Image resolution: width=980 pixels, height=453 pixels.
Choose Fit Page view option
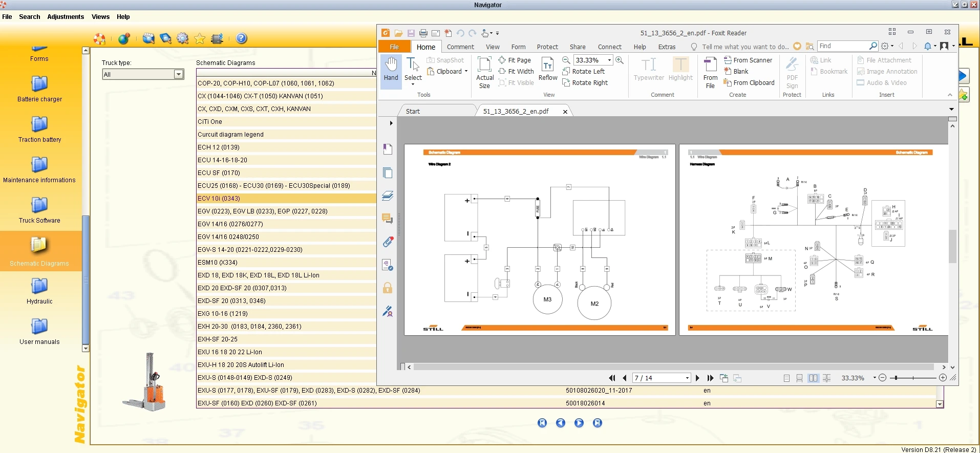(x=515, y=60)
